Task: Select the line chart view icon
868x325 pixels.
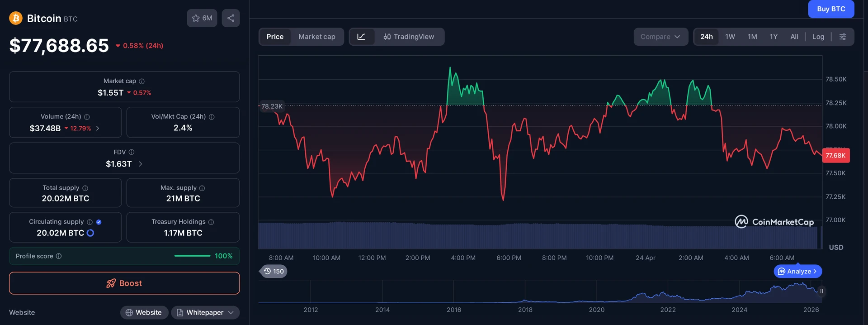Action: (362, 37)
